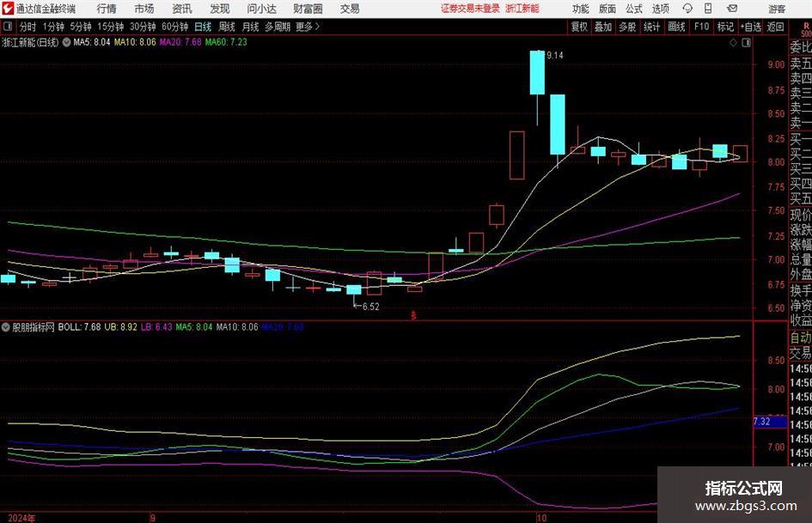Open the 版面 menu
812x523 pixels.
(x=607, y=9)
